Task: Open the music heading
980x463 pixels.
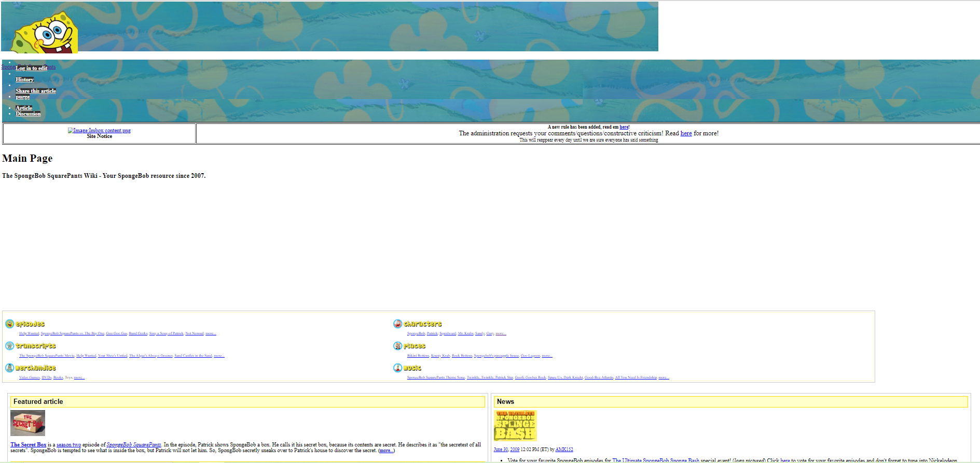Action: [412, 368]
